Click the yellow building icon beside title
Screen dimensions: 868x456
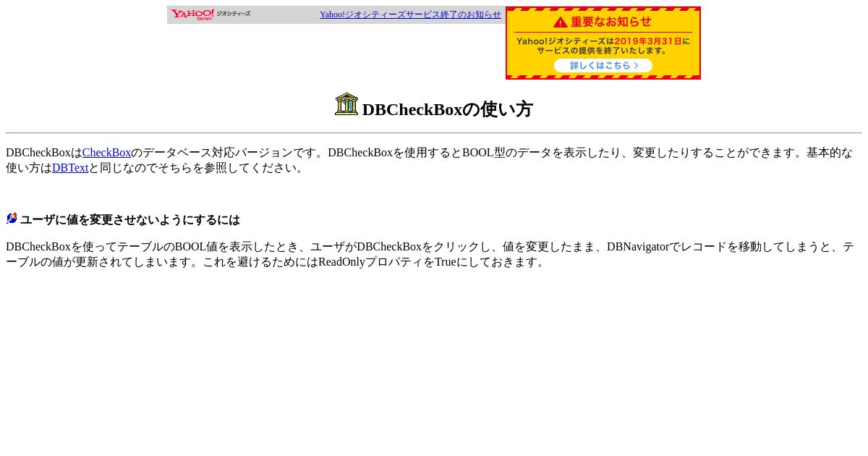pos(346,104)
